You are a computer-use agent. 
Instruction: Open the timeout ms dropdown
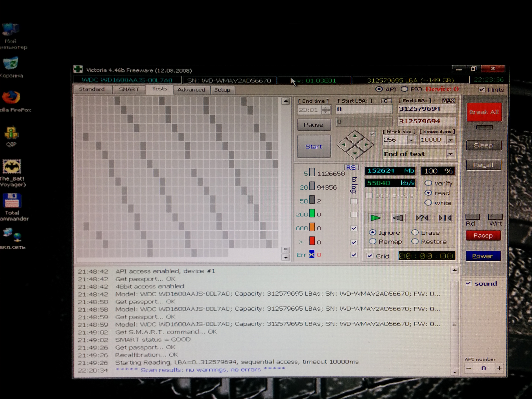click(451, 140)
